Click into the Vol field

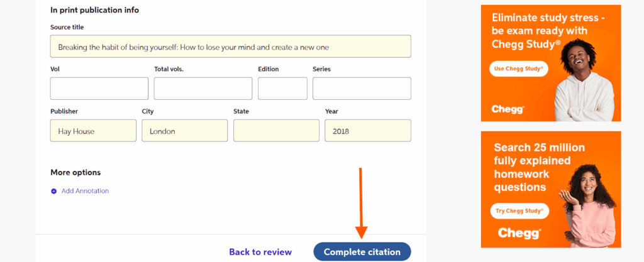click(x=99, y=89)
